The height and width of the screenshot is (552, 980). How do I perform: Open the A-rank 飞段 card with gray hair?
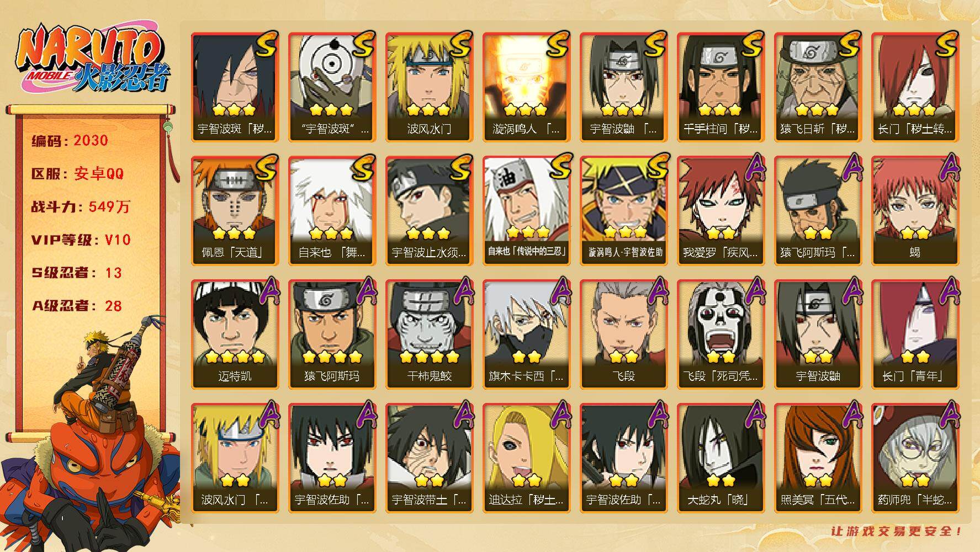623,334
